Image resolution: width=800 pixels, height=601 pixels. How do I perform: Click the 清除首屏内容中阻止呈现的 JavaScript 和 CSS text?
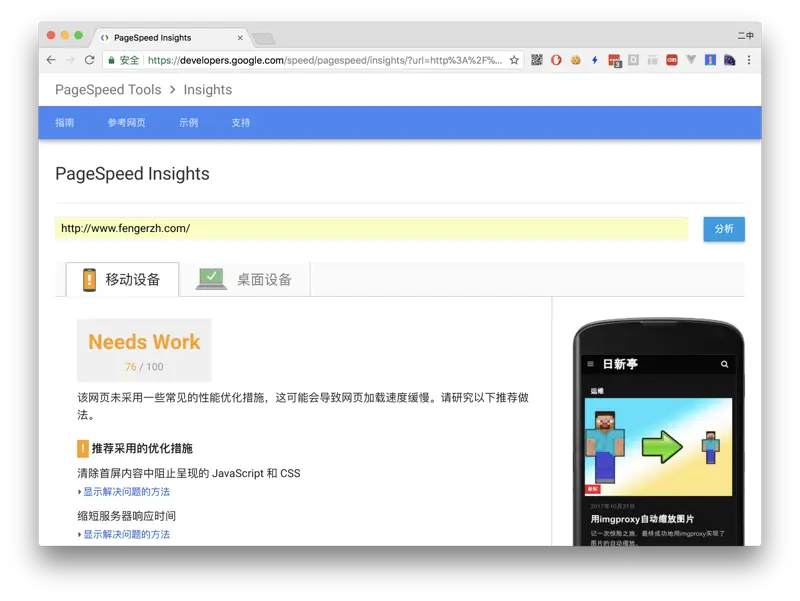pyautogui.click(x=189, y=473)
